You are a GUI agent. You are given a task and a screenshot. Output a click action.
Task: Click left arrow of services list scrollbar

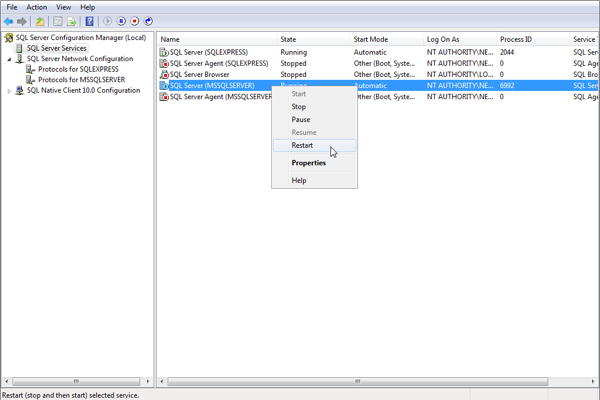pos(162,382)
